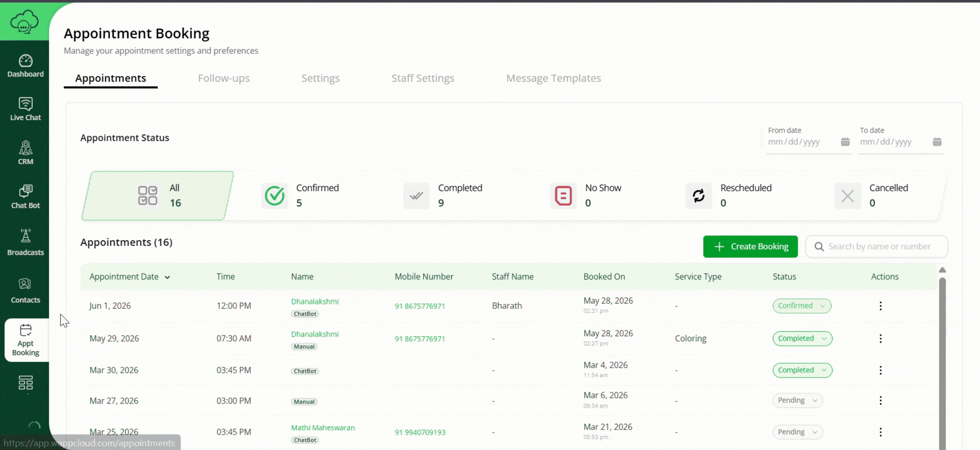Screen dimensions: 980x450
Task: Sort by Appointment Date chevron
Action: 167,277
